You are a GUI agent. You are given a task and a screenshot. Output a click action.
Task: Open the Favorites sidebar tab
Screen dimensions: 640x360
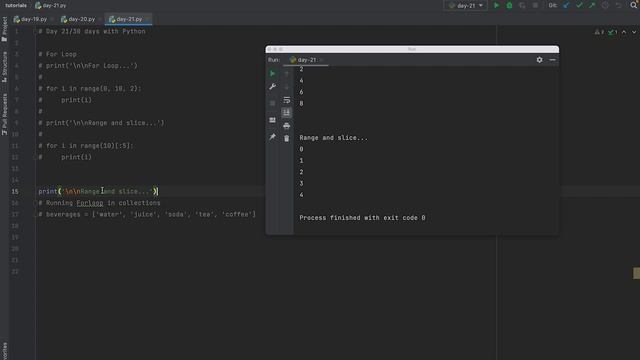coord(4,351)
